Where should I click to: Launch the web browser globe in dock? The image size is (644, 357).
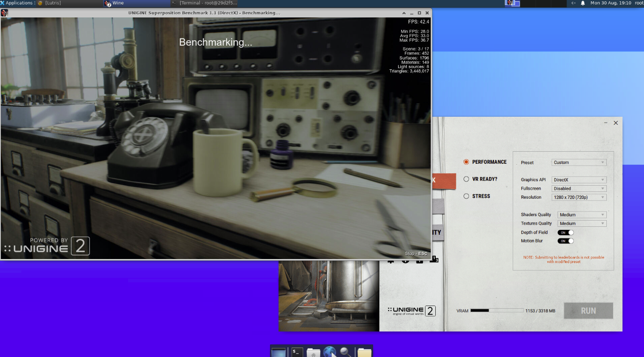tap(330, 352)
